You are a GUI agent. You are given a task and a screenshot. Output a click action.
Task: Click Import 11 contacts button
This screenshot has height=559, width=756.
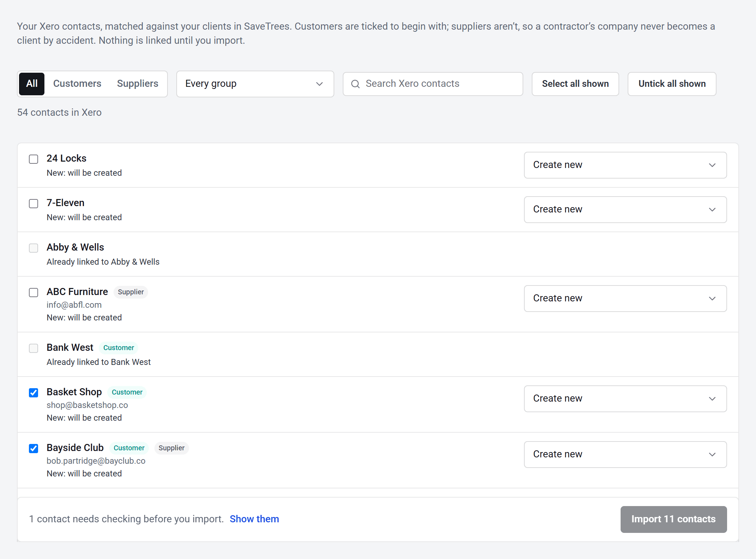(673, 519)
